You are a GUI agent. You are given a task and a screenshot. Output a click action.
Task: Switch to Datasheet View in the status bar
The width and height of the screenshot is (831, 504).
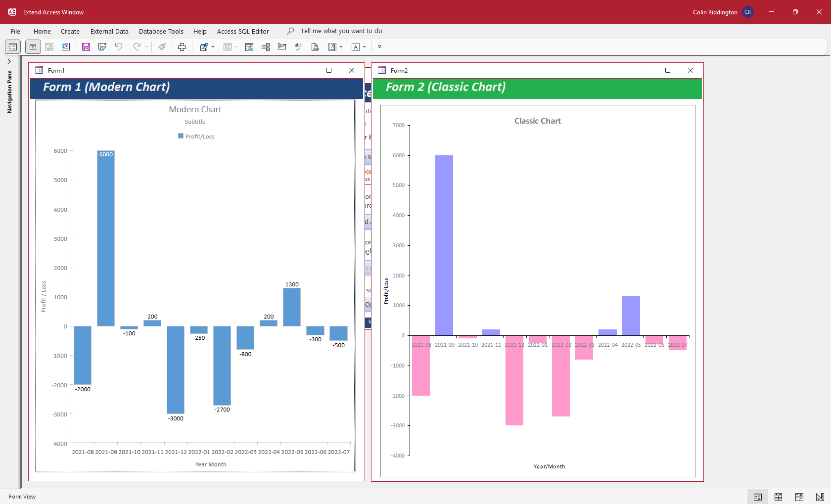click(x=779, y=497)
